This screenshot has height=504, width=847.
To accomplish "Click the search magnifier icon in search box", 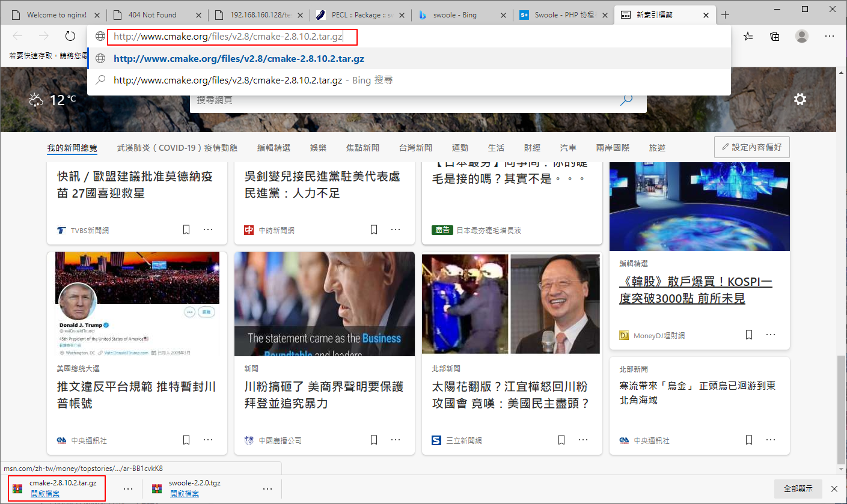I will pyautogui.click(x=626, y=100).
